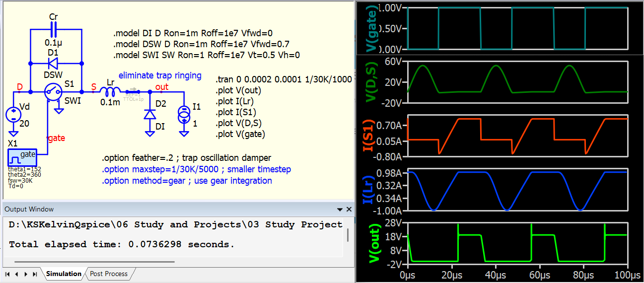Close the Output Window panel

point(349,210)
